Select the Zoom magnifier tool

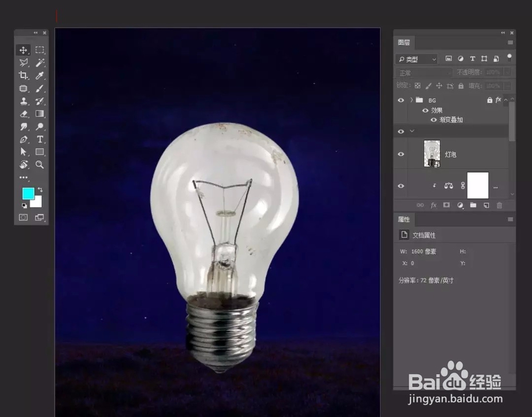[40, 165]
